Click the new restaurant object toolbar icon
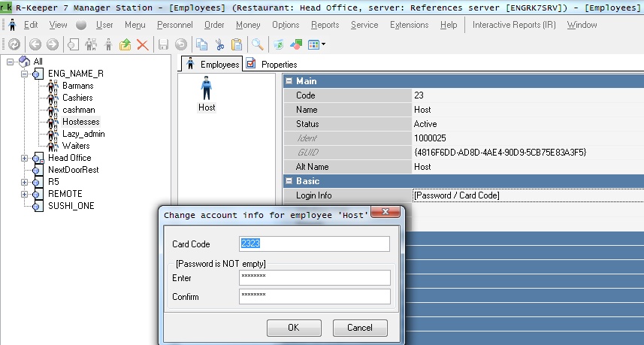This screenshot has width=644, height=345. (x=73, y=44)
